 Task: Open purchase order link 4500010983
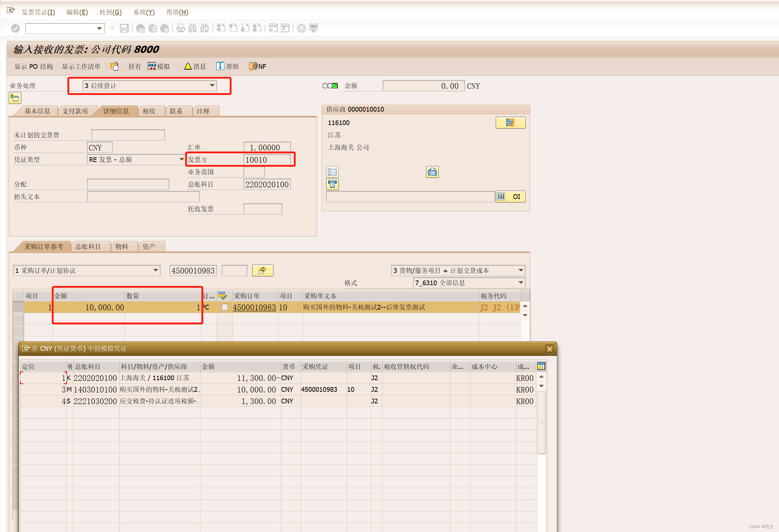[254, 307]
